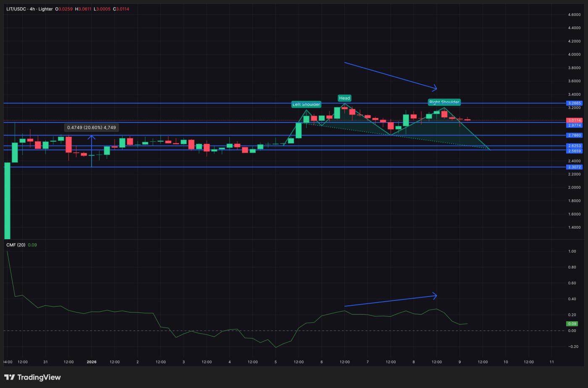The height and width of the screenshot is (388, 588).
Task: Click the 2.6253 price level tag
Action: 574,146
